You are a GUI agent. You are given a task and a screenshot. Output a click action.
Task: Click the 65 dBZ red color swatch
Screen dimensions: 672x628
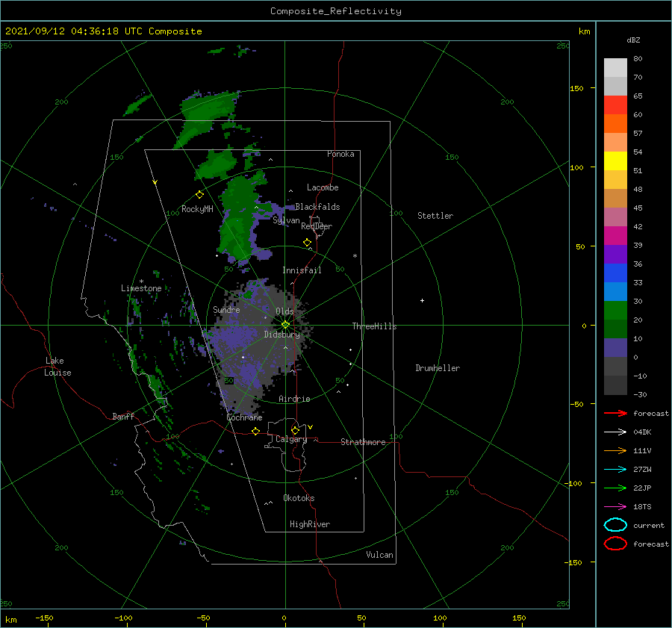pos(615,105)
